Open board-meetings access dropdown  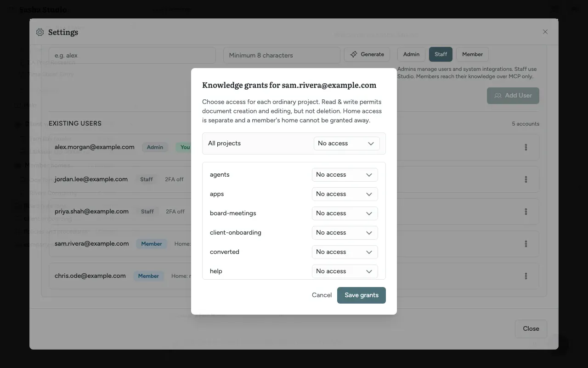pos(345,213)
